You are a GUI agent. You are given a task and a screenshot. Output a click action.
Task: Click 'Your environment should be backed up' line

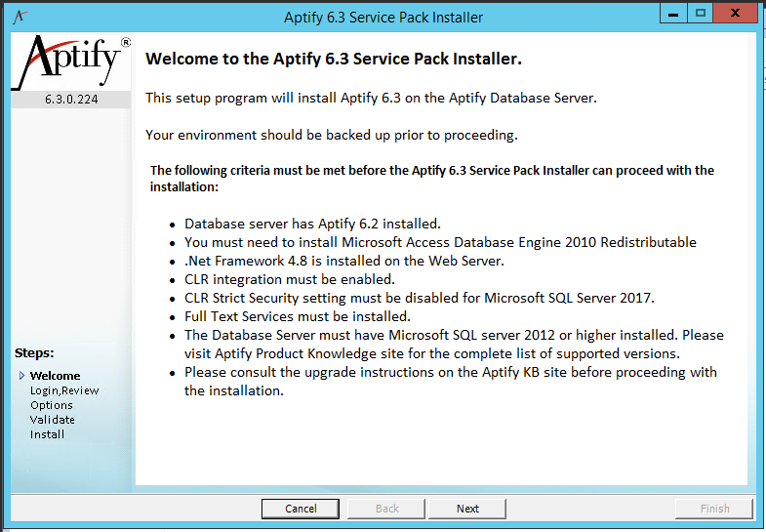point(332,135)
